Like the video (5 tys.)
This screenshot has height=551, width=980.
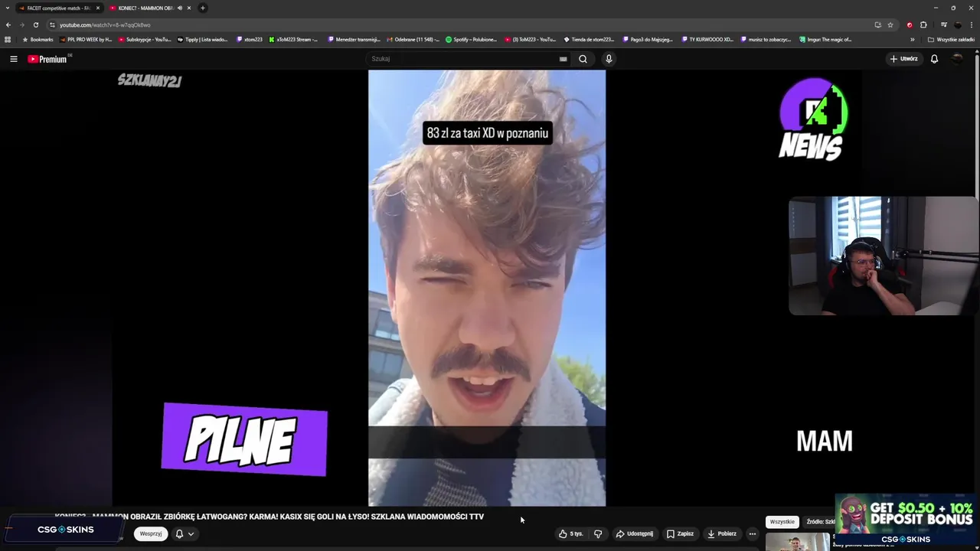click(571, 533)
